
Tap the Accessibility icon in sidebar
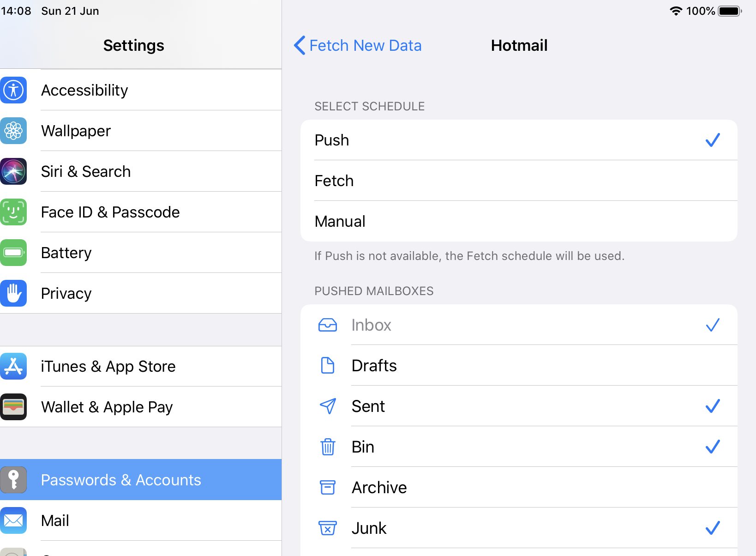coord(13,90)
